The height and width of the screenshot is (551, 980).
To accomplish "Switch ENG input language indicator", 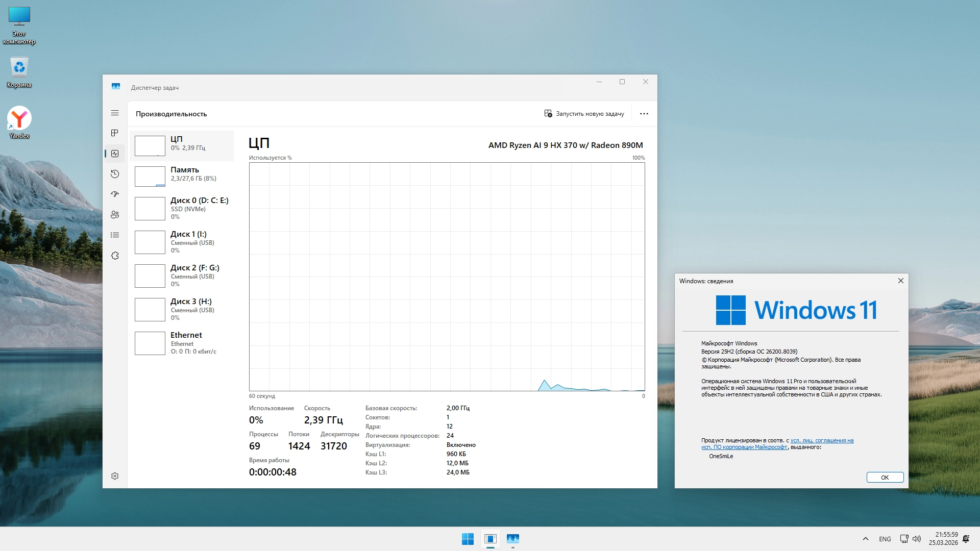I will point(885,539).
